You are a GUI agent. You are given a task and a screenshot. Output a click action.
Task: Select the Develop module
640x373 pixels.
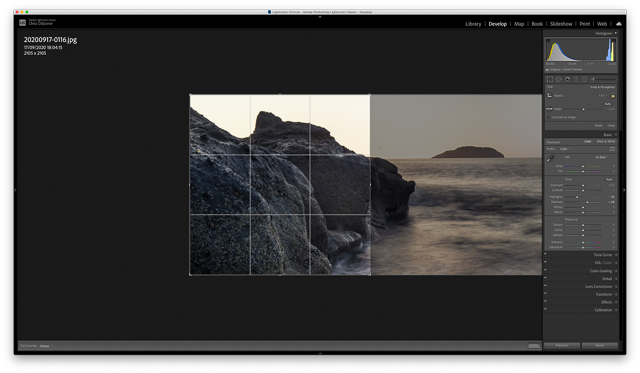(x=498, y=24)
